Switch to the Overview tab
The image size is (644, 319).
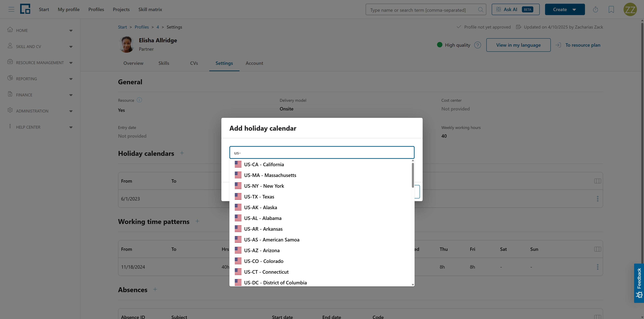tap(133, 63)
